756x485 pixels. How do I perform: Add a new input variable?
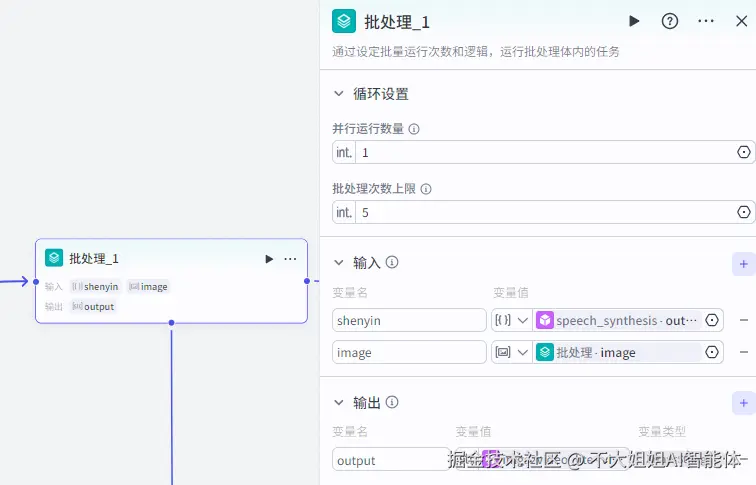743,264
